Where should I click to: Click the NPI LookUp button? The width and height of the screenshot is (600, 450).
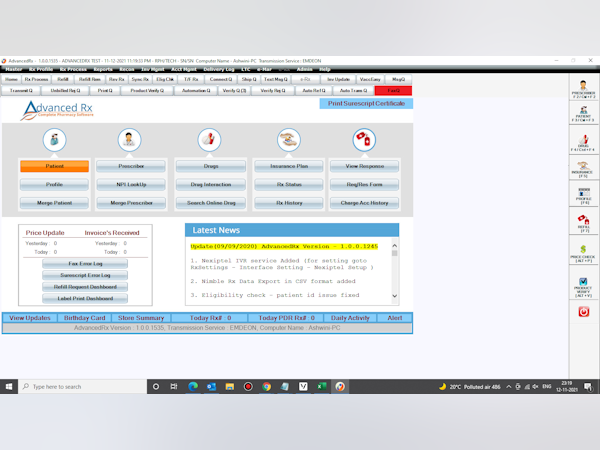click(x=131, y=184)
